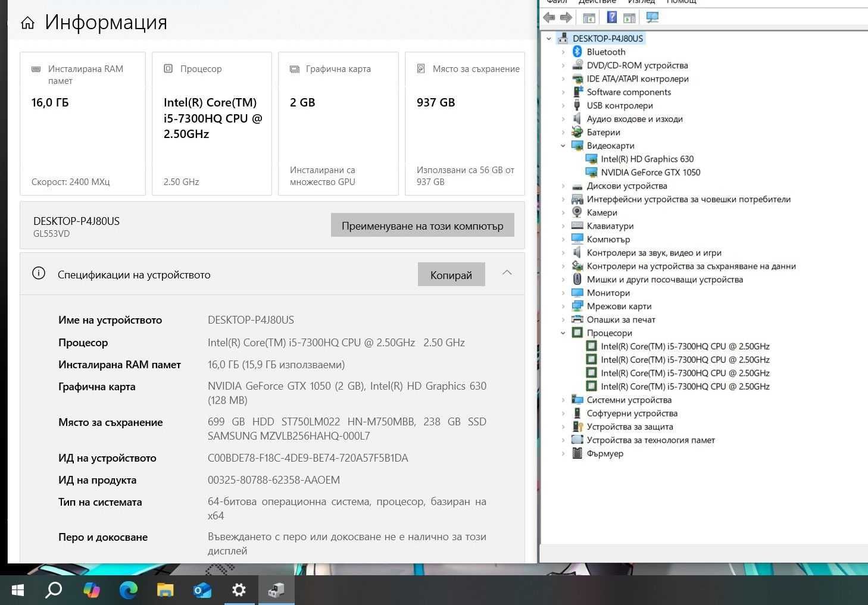Select Intel(R) HD Graphics 630 device
868x605 pixels.
point(647,159)
